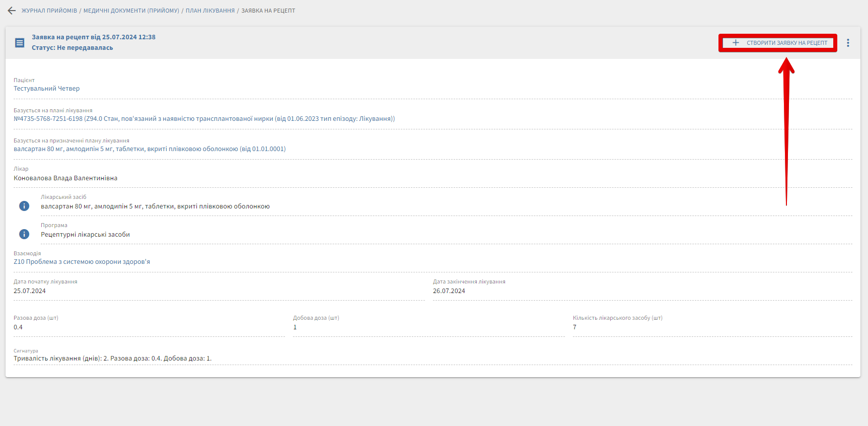Click the treatment start date 25.07.2024

[x=30, y=291]
